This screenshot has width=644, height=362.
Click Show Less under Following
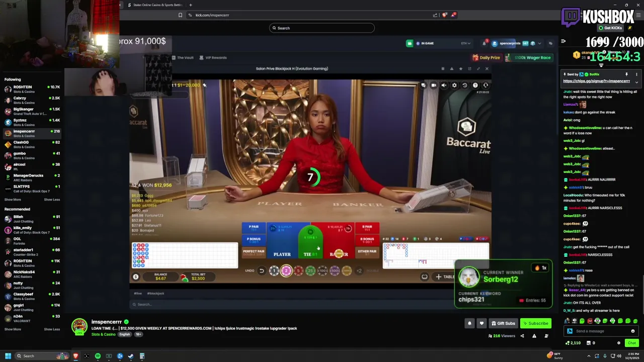point(52,200)
